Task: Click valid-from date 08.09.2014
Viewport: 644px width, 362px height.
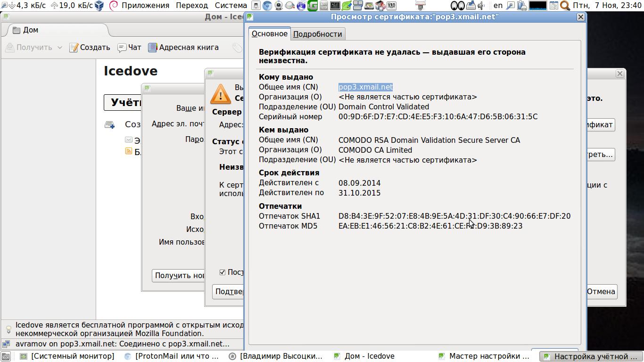Action: coord(359,183)
